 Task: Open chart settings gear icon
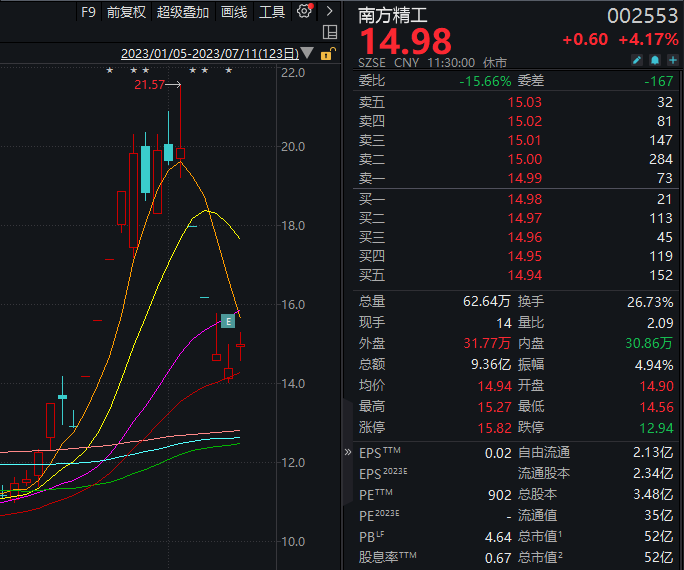[x=304, y=11]
